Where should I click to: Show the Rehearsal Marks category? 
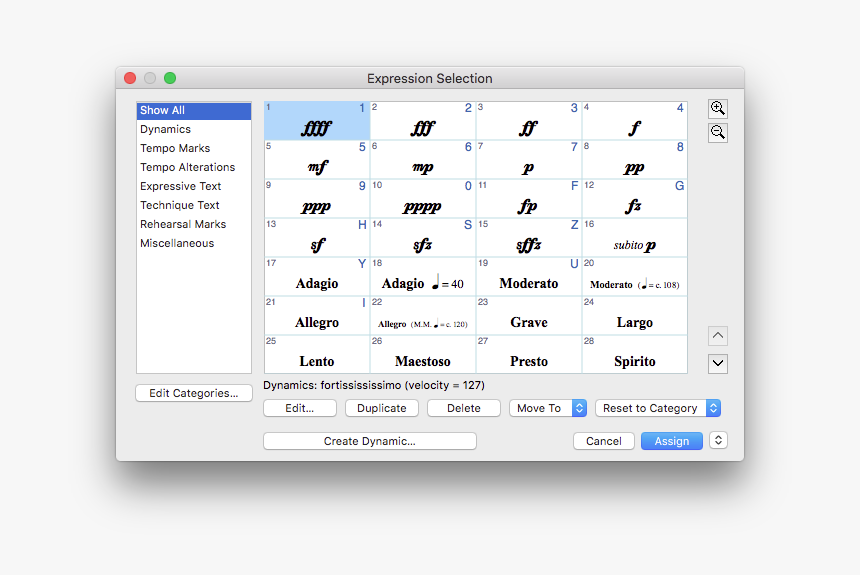pyautogui.click(x=194, y=224)
